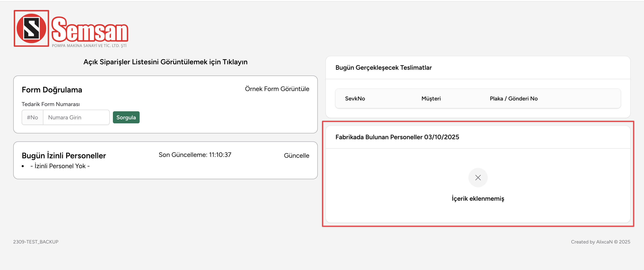Click the #No prefix label

pos(33,117)
